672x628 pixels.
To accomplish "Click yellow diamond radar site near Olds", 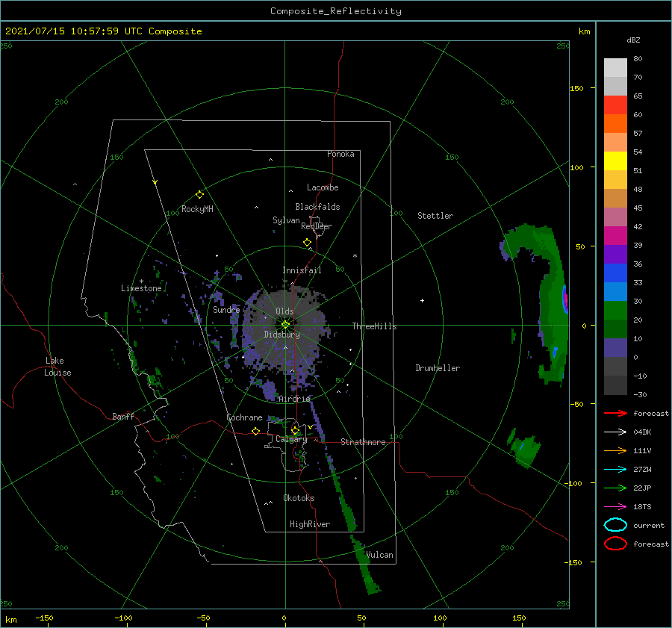I will tap(285, 325).
